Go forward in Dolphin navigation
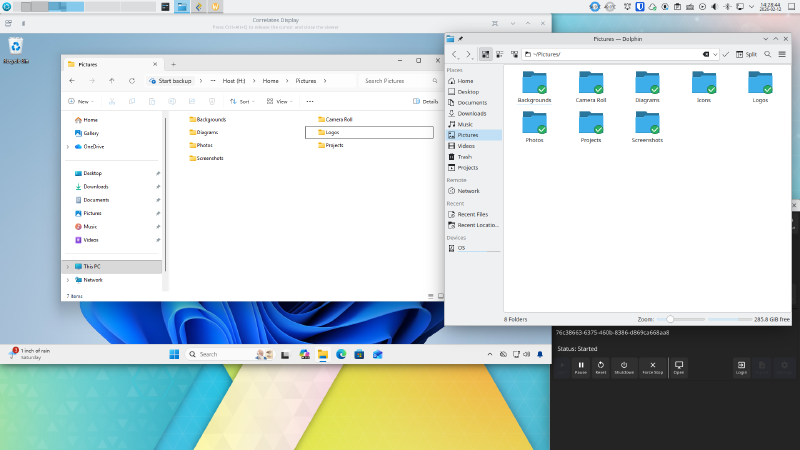Screen dimensions: 800x450 tap(468, 54)
